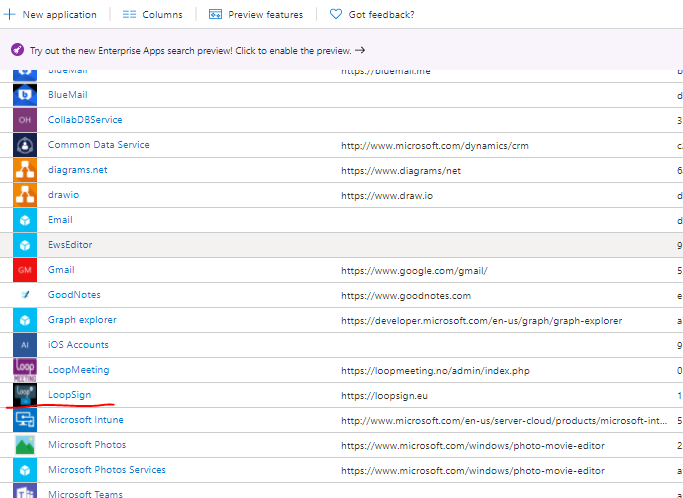Click Microsoft Photos Services photo-movie-editor URL

[x=473, y=471]
